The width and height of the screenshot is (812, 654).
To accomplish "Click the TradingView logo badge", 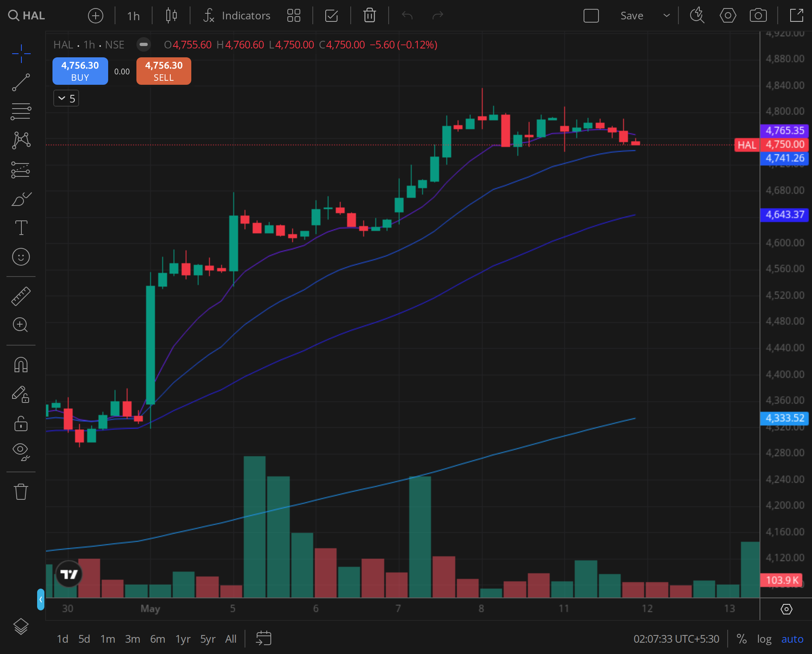I will pyautogui.click(x=69, y=574).
